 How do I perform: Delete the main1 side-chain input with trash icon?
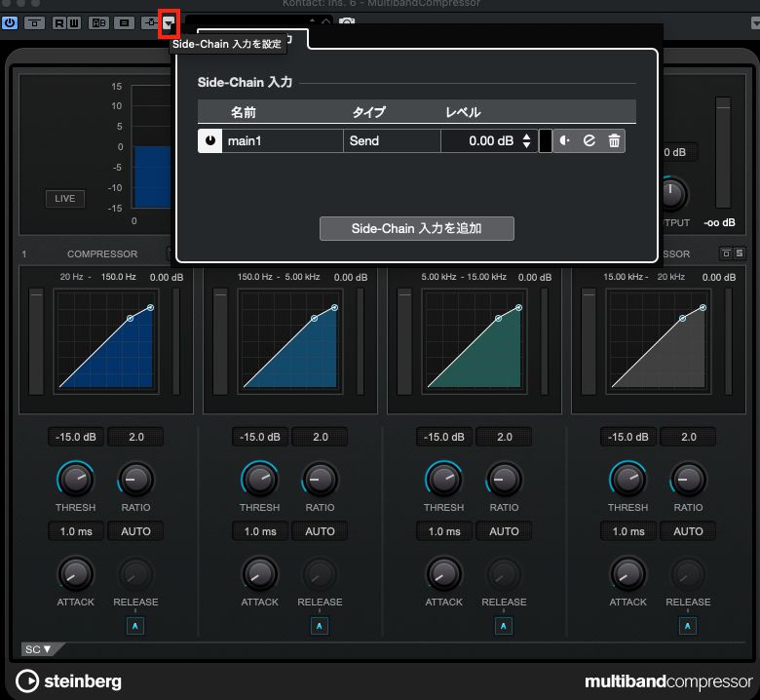point(614,140)
